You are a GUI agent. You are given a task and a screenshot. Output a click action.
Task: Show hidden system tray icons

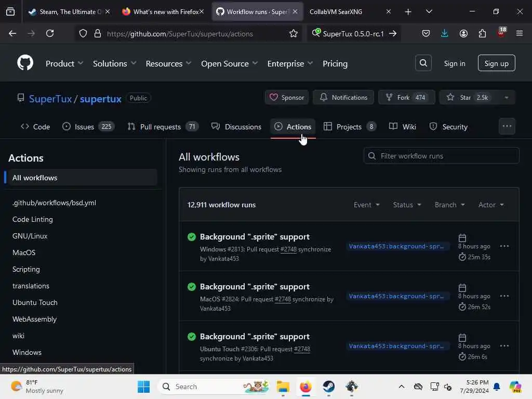402,387
